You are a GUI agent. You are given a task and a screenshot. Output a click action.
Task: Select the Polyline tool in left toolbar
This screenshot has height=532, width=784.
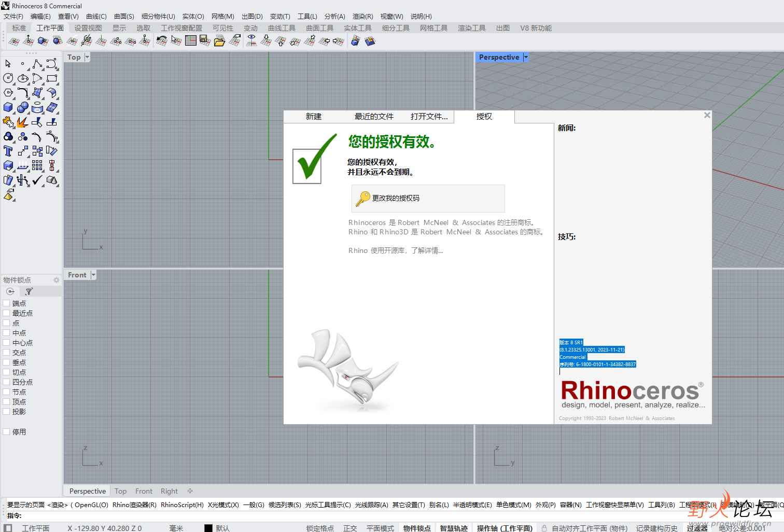pos(37,64)
